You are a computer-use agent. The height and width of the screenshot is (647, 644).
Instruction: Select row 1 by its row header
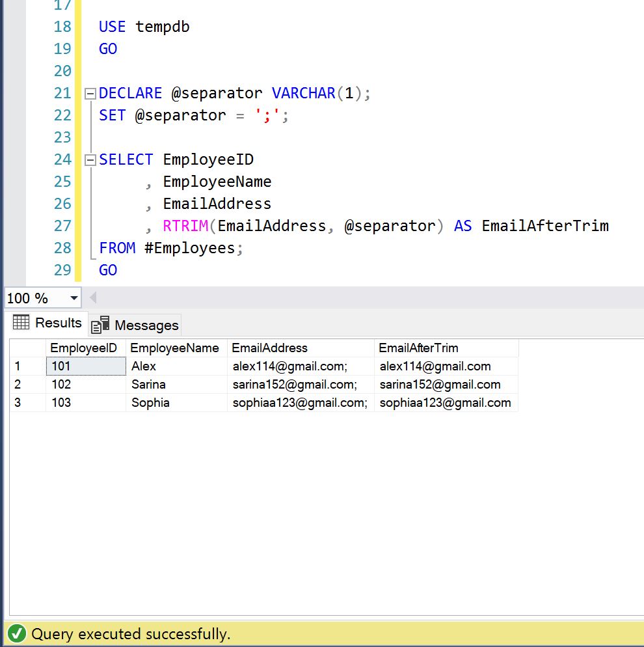(27, 366)
